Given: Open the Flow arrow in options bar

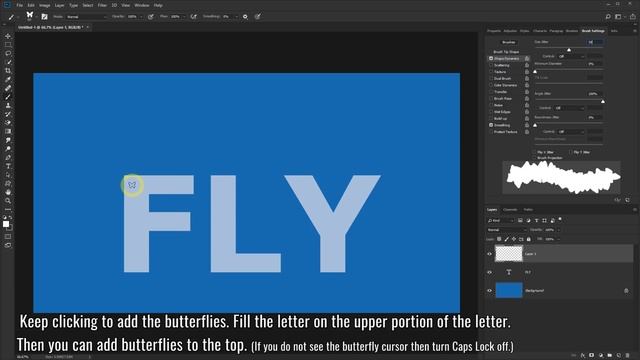Looking at the screenshot, I should click(184, 17).
